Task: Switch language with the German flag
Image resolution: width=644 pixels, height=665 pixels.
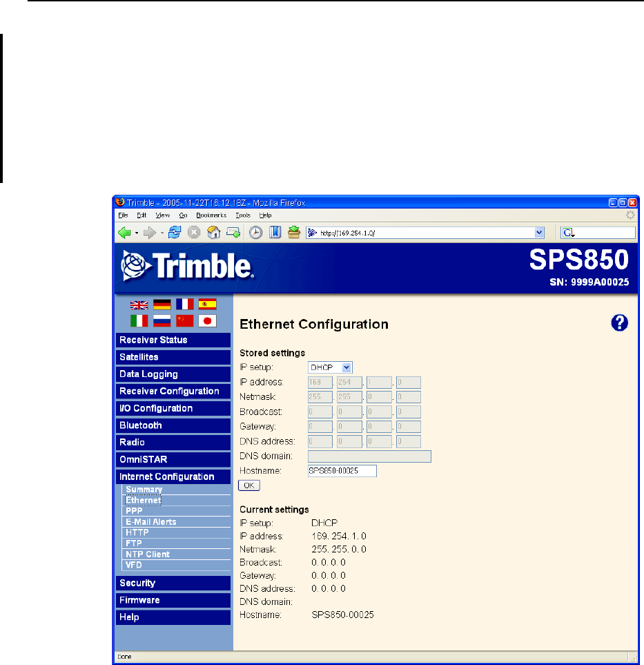Action: click(162, 304)
